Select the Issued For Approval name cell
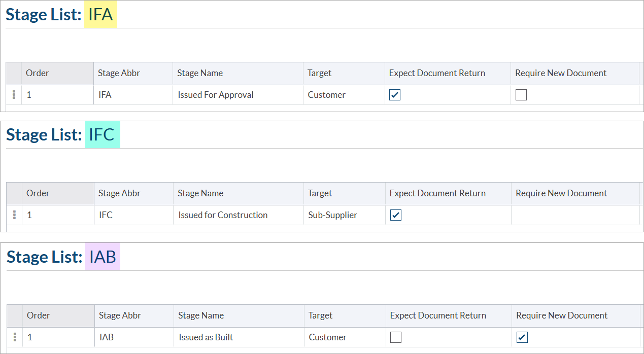644x354 pixels. [x=216, y=95]
